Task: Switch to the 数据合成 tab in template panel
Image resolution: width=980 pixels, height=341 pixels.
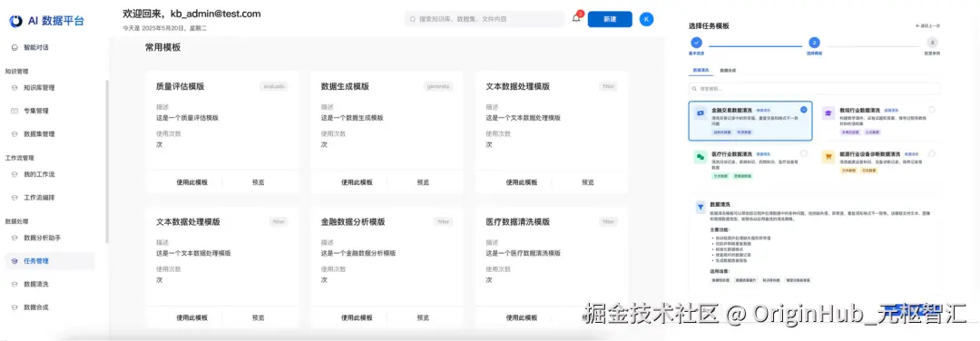Action: tap(727, 72)
